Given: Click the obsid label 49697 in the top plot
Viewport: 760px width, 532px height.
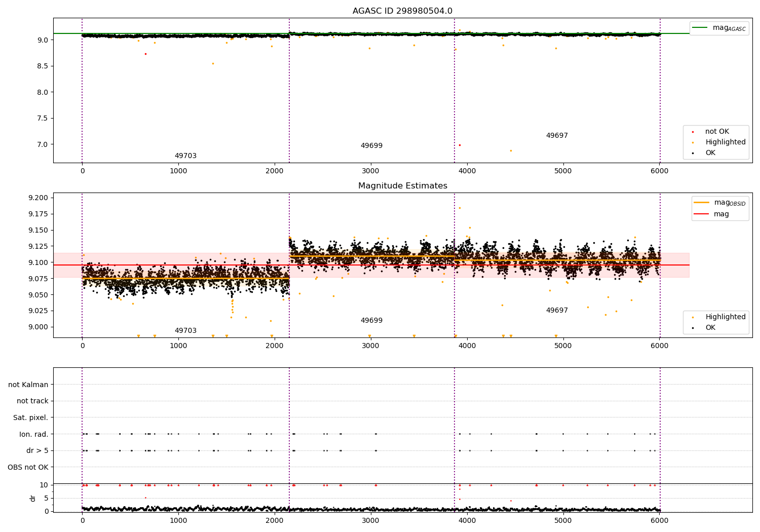Looking at the screenshot, I should [557, 136].
